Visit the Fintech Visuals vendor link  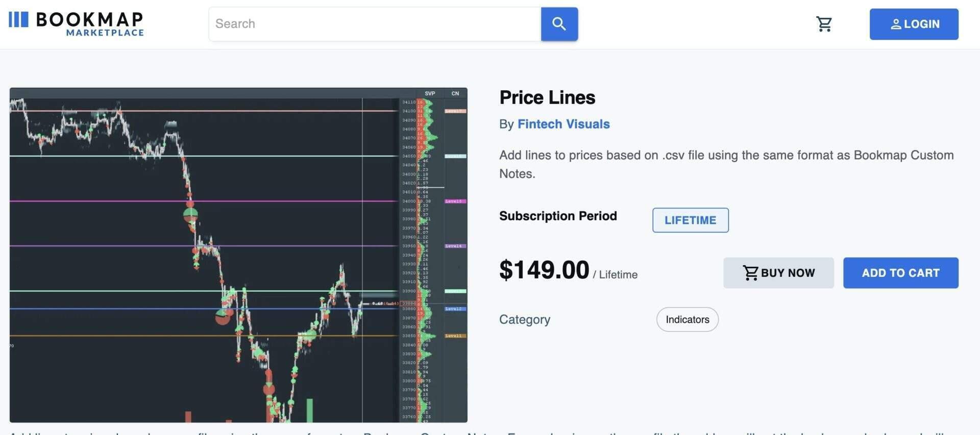563,124
